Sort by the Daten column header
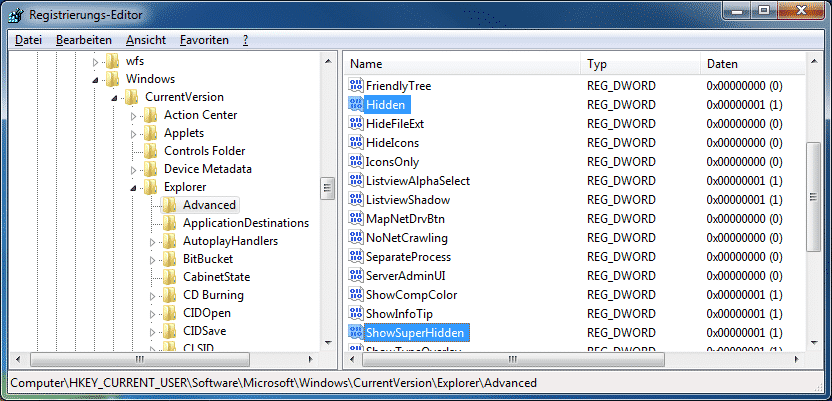The image size is (832, 401). tap(753, 64)
